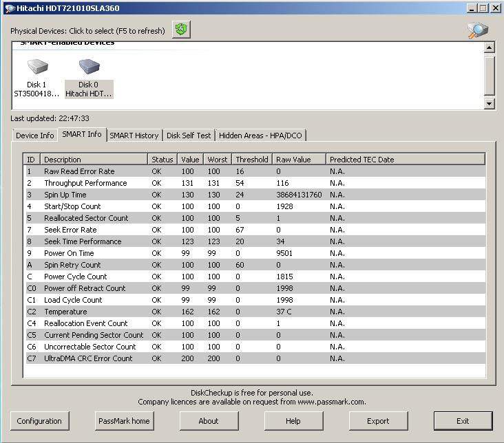This screenshot has height=443, width=504.
Task: Open the About dialog
Action: pyautogui.click(x=209, y=421)
